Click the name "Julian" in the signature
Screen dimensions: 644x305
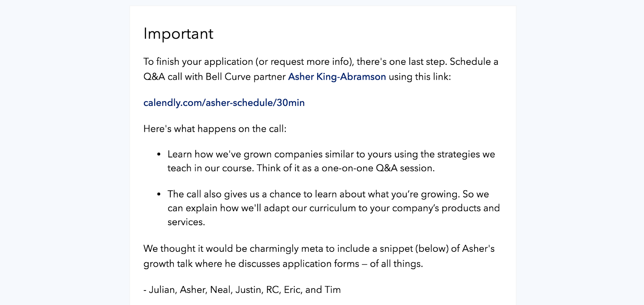click(x=163, y=290)
